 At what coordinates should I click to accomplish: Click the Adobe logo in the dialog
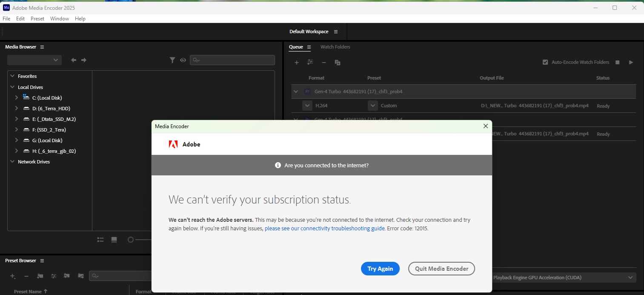tap(173, 144)
